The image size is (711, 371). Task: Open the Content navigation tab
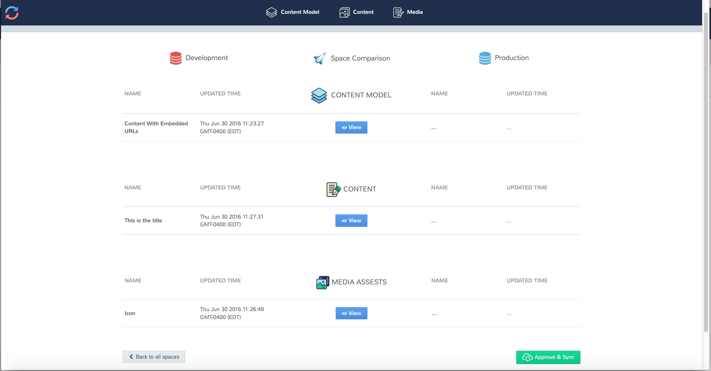tap(356, 12)
